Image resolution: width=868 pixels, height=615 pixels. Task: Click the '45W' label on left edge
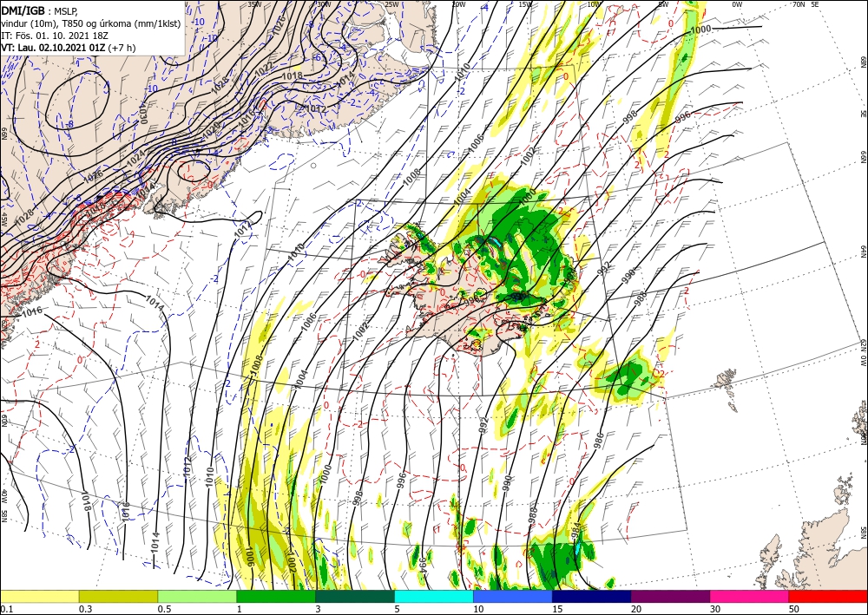point(3,219)
